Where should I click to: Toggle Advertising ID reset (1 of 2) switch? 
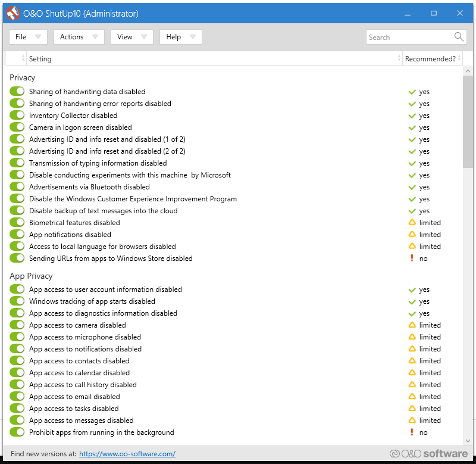pos(17,139)
